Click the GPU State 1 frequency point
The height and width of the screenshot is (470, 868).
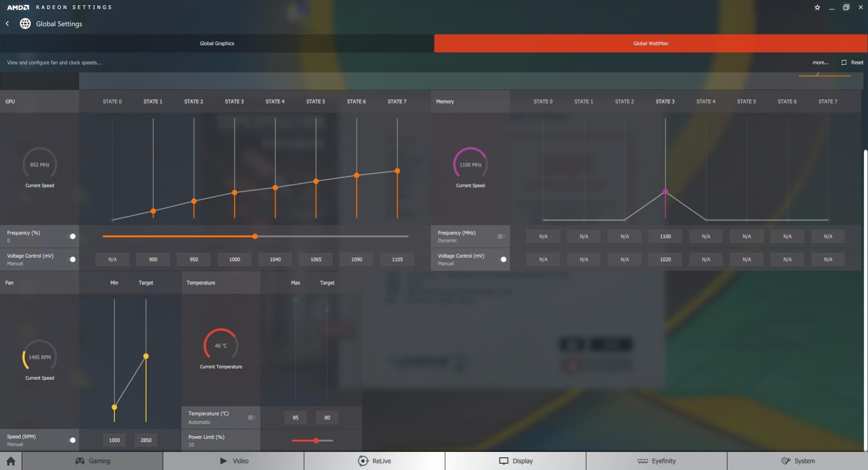pos(153,211)
